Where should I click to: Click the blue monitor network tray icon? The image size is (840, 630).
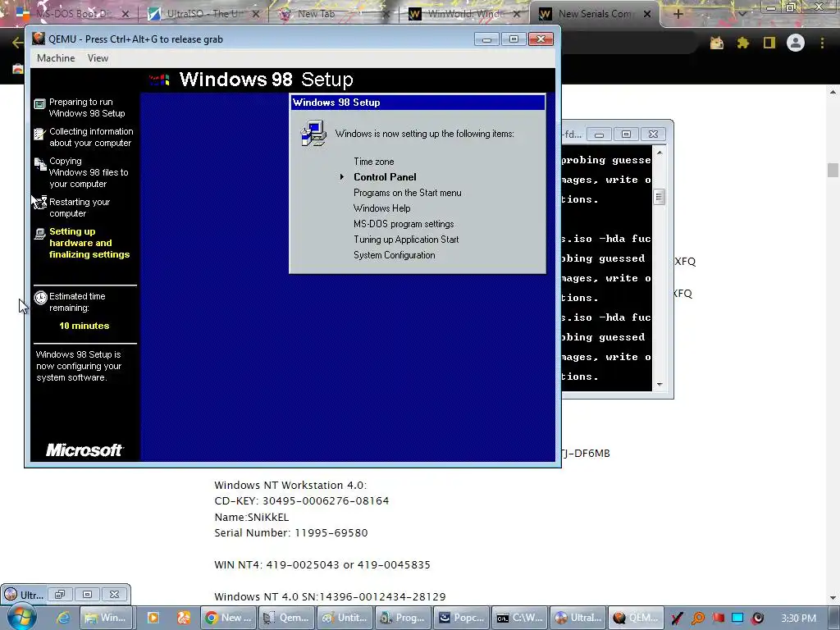737,619
